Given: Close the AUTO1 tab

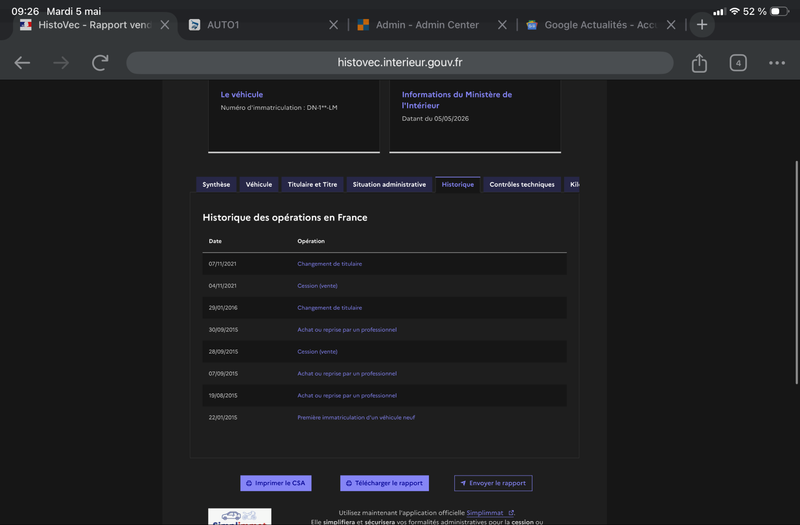Looking at the screenshot, I should (333, 24).
